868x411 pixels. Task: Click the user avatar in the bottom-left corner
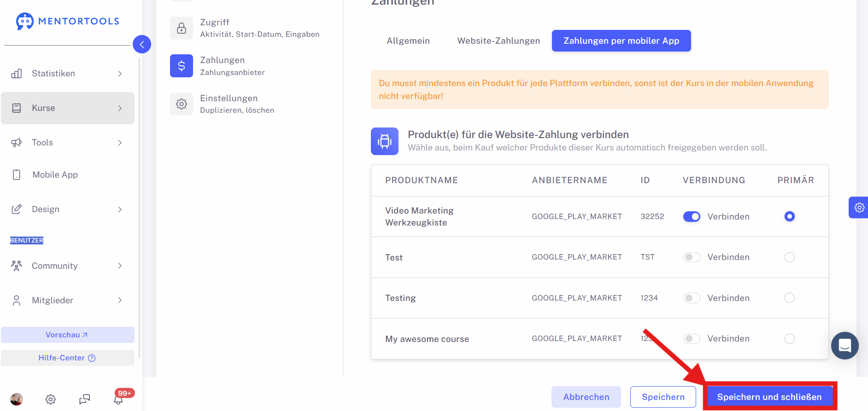pos(17,399)
